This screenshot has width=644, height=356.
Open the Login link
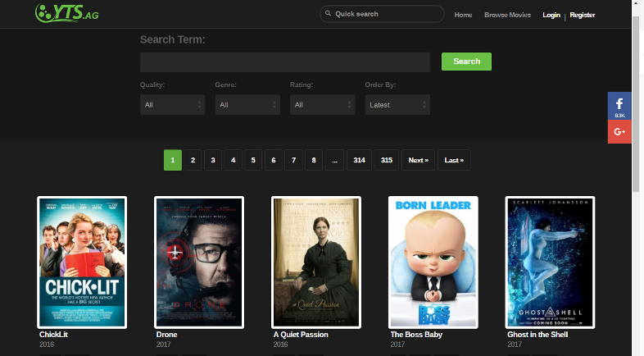[551, 15]
